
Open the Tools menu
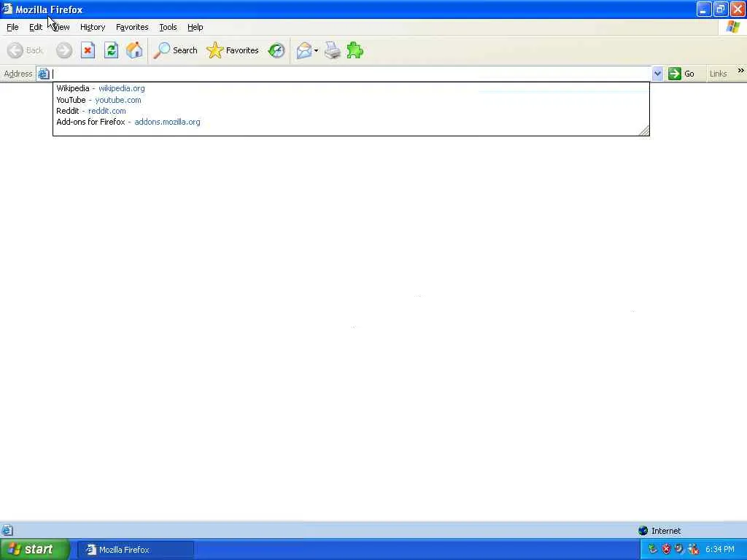(168, 27)
